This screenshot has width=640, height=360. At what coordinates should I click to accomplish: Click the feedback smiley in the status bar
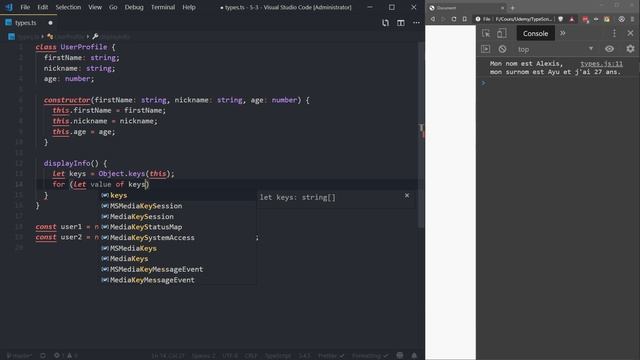[400, 356]
